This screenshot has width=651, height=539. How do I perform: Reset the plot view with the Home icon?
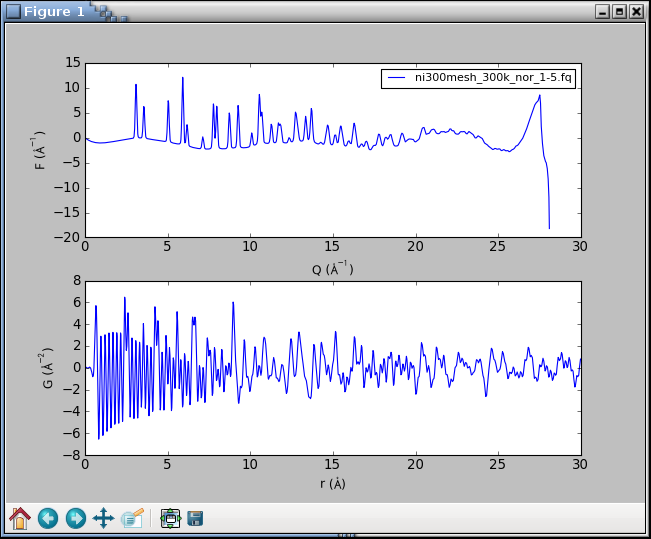[x=20, y=518]
